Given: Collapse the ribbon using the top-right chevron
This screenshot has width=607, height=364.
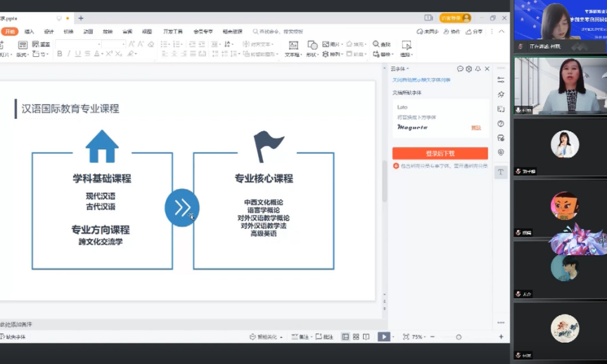Looking at the screenshot, I should click(501, 32).
